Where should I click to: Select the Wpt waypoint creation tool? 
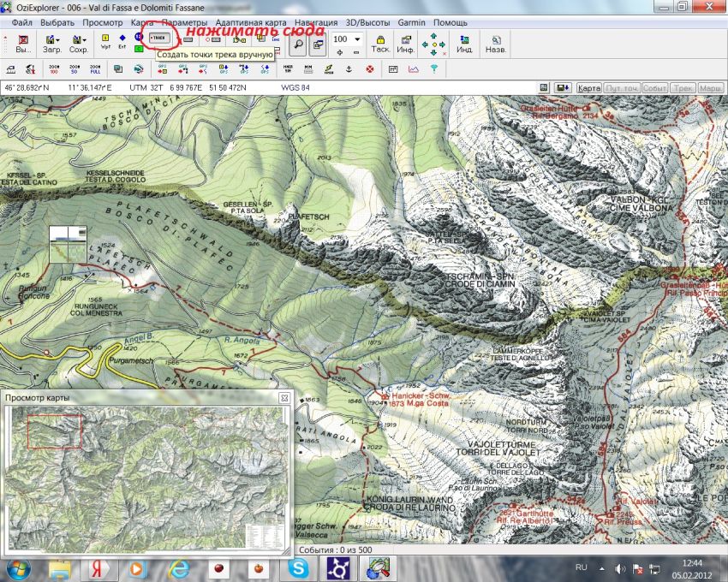click(x=105, y=42)
